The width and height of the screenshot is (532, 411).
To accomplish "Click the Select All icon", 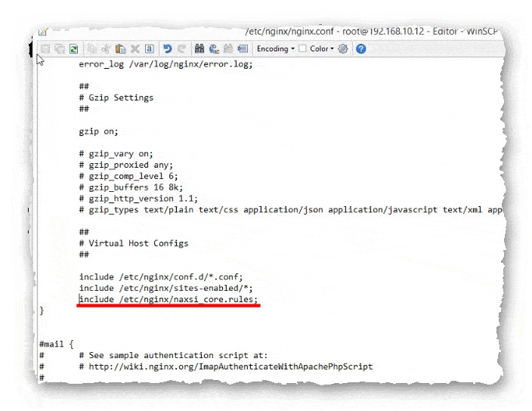I will coord(150,49).
